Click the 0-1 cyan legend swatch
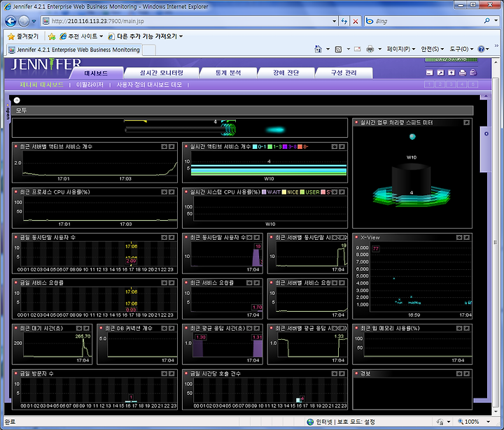Viewport: 504px width, 430px height. click(x=255, y=147)
